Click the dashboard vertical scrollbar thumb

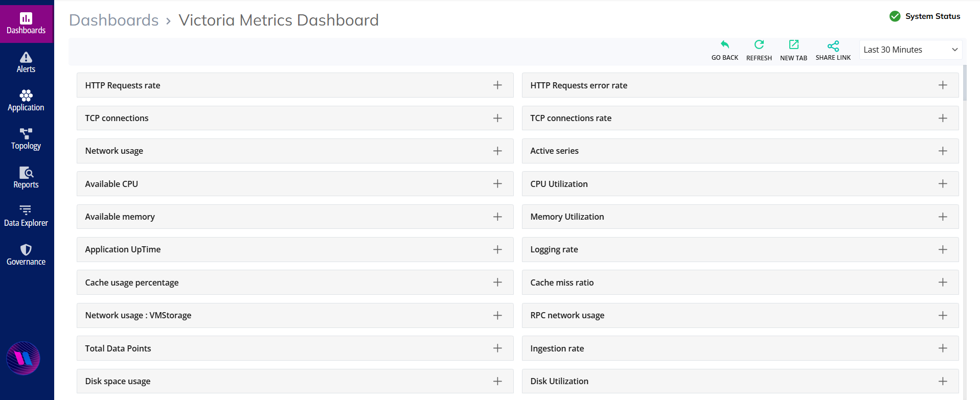click(965, 82)
